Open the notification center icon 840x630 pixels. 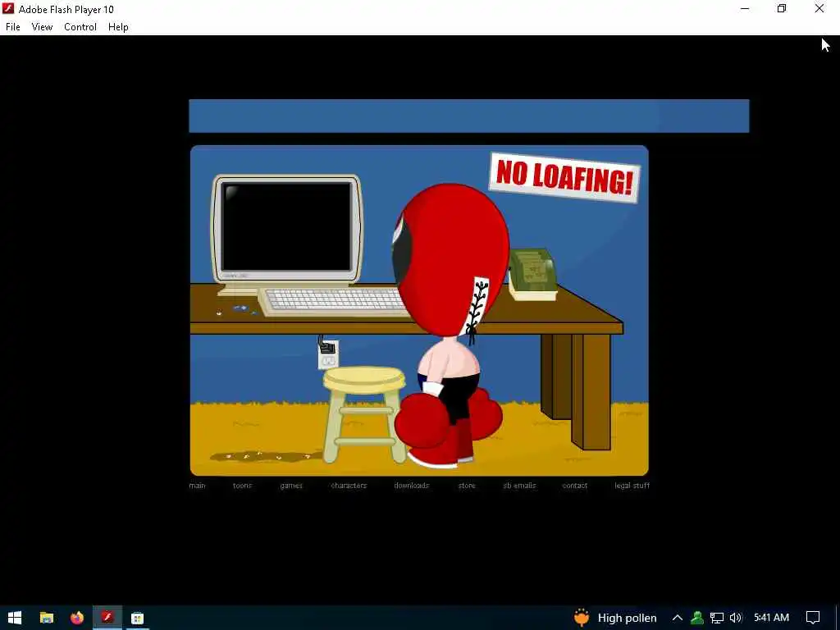pyautogui.click(x=813, y=618)
